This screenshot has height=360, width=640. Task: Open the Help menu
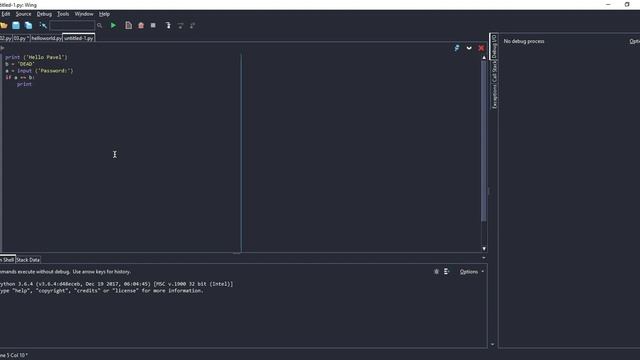[x=104, y=14]
